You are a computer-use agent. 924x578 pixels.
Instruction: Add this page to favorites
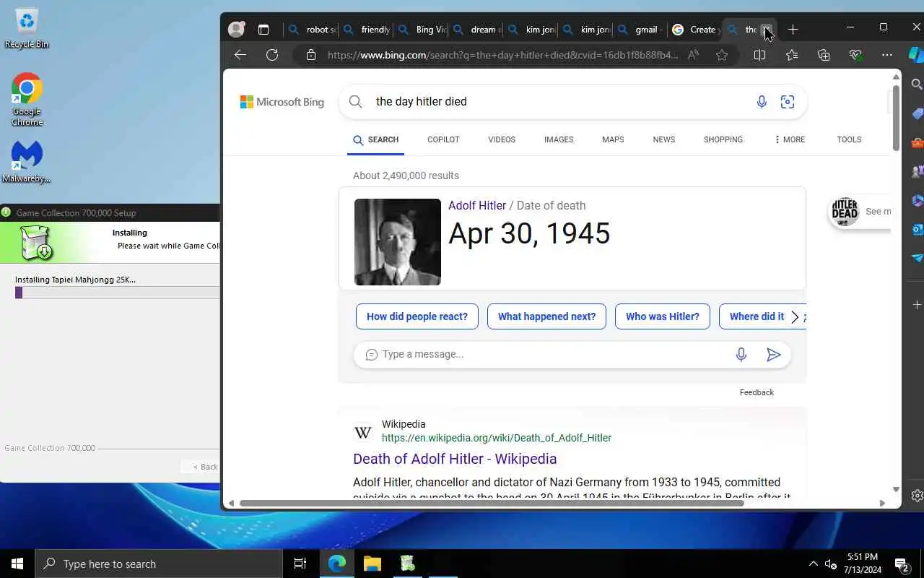[722, 55]
